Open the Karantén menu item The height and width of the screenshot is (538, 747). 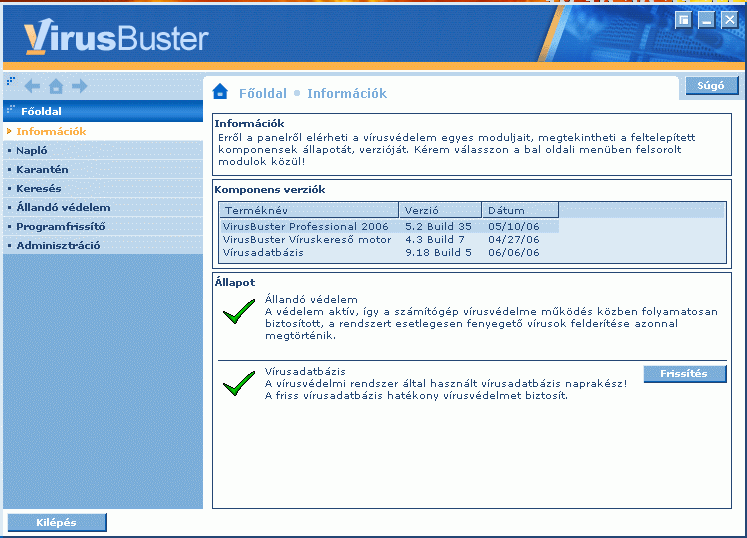pyautogui.click(x=103, y=169)
